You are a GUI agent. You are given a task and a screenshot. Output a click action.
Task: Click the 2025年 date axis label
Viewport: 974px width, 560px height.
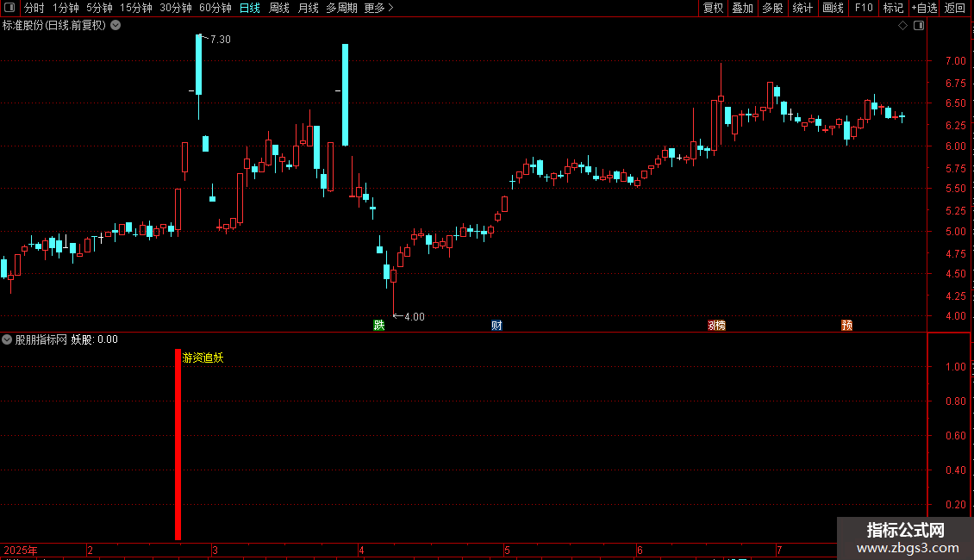pos(21,550)
